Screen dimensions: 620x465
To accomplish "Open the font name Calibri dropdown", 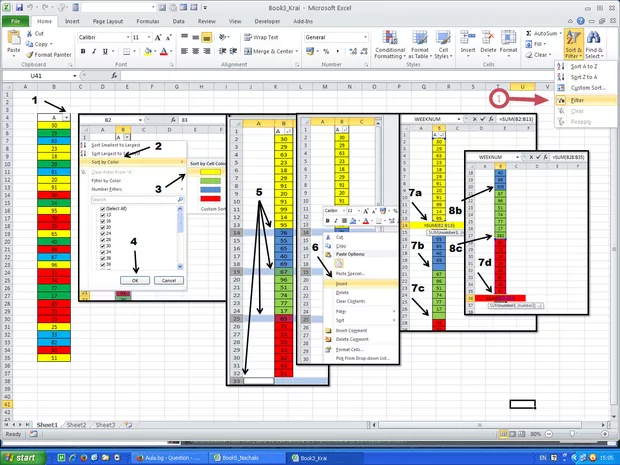I will point(128,37).
